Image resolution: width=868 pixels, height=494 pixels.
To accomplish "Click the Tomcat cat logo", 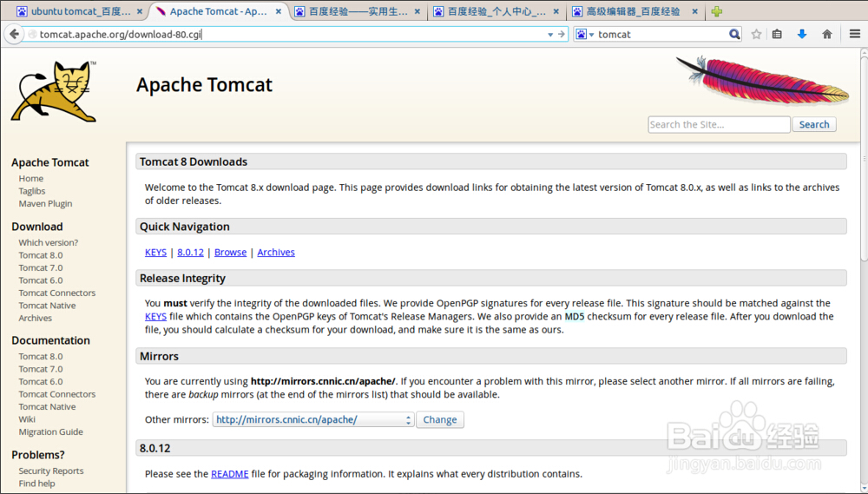I will pyautogui.click(x=54, y=91).
